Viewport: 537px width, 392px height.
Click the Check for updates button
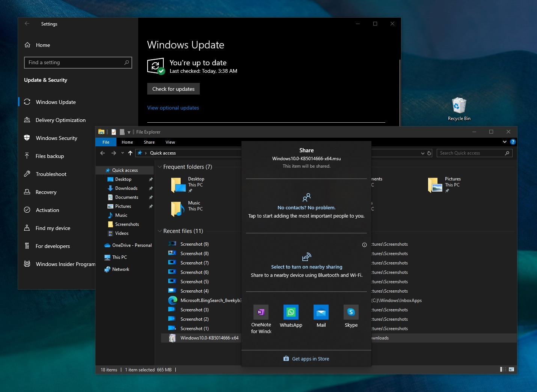pyautogui.click(x=173, y=89)
